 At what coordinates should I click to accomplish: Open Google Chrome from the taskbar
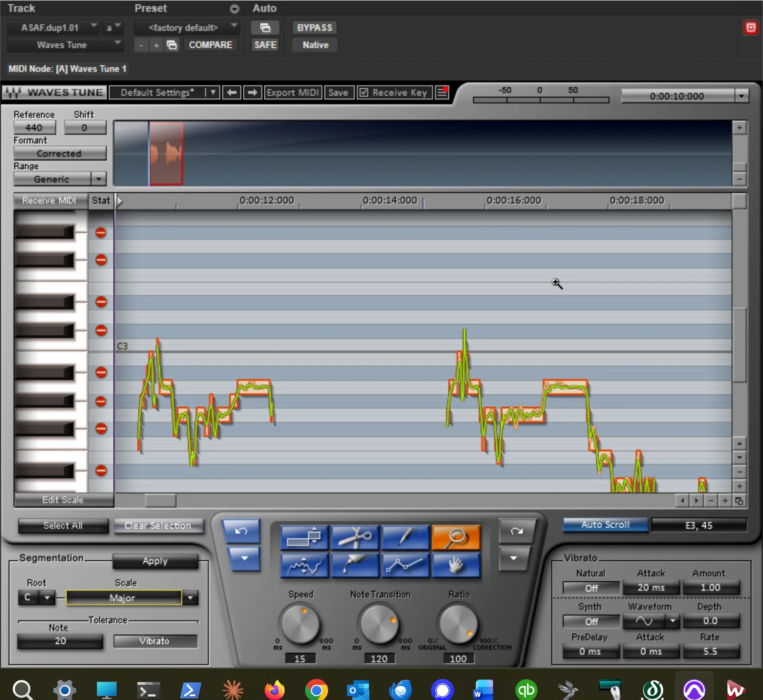317,690
